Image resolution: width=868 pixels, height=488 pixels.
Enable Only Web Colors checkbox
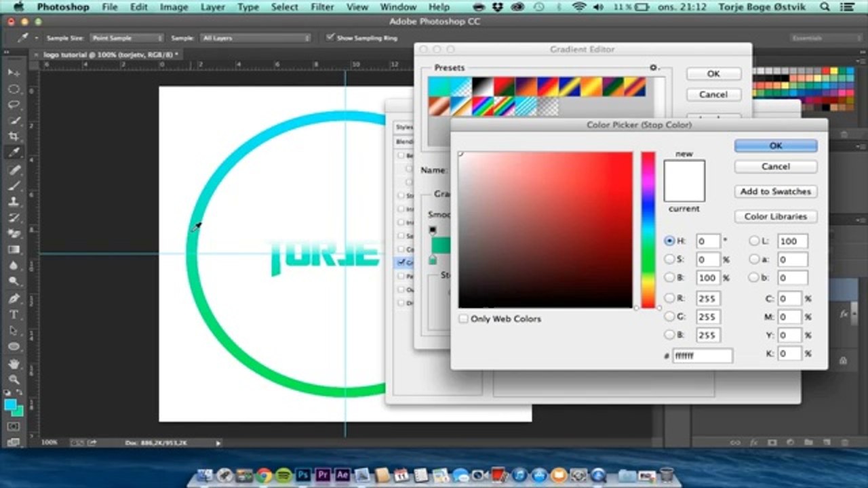tap(463, 319)
